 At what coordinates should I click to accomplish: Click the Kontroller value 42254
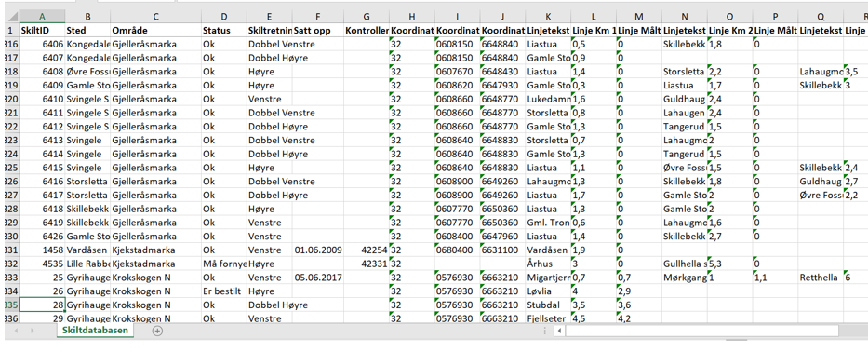pyautogui.click(x=367, y=250)
